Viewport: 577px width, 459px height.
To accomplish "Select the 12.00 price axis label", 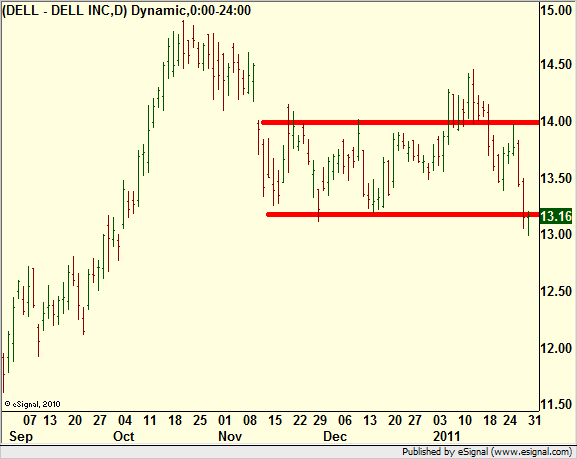I will click(556, 347).
